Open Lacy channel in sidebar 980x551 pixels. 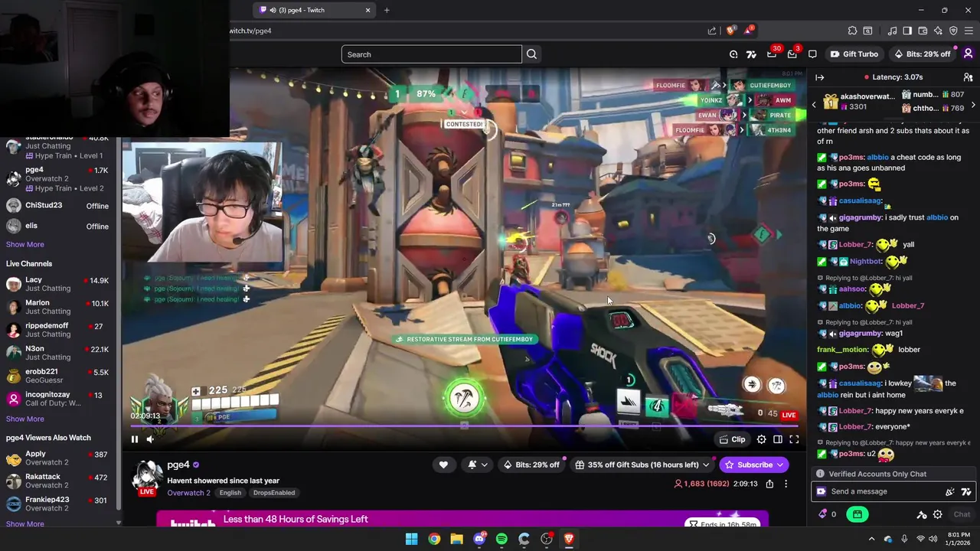pyautogui.click(x=58, y=284)
